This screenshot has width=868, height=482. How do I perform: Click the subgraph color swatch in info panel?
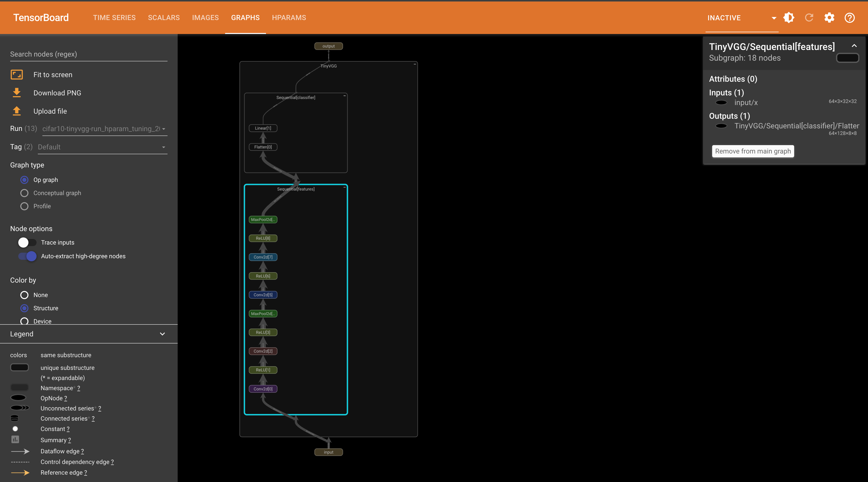pyautogui.click(x=847, y=58)
